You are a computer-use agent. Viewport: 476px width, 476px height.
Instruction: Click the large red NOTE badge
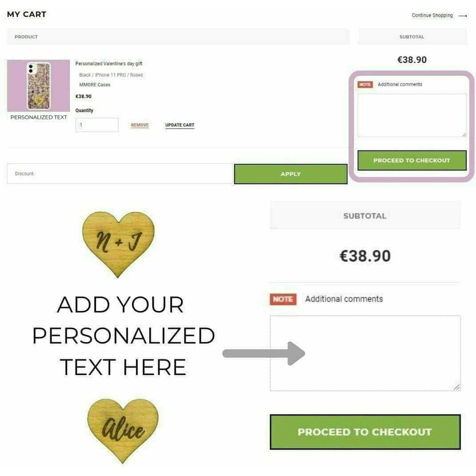pyautogui.click(x=283, y=299)
